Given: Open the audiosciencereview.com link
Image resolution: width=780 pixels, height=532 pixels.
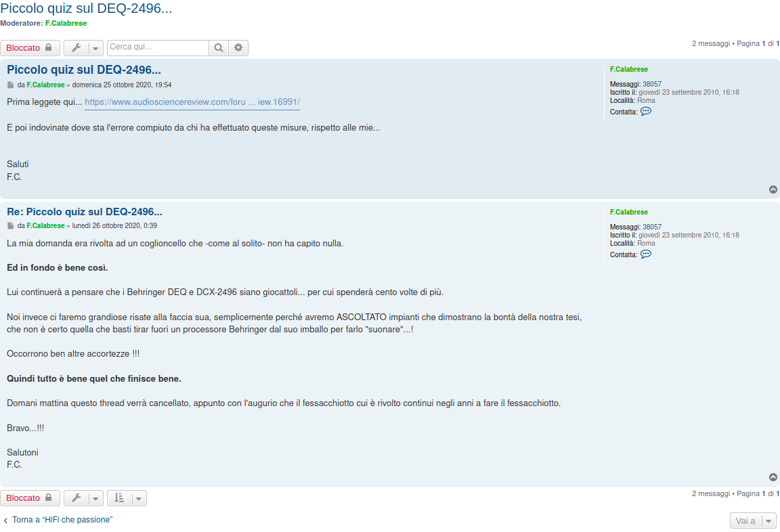Looking at the screenshot, I should 192,102.
